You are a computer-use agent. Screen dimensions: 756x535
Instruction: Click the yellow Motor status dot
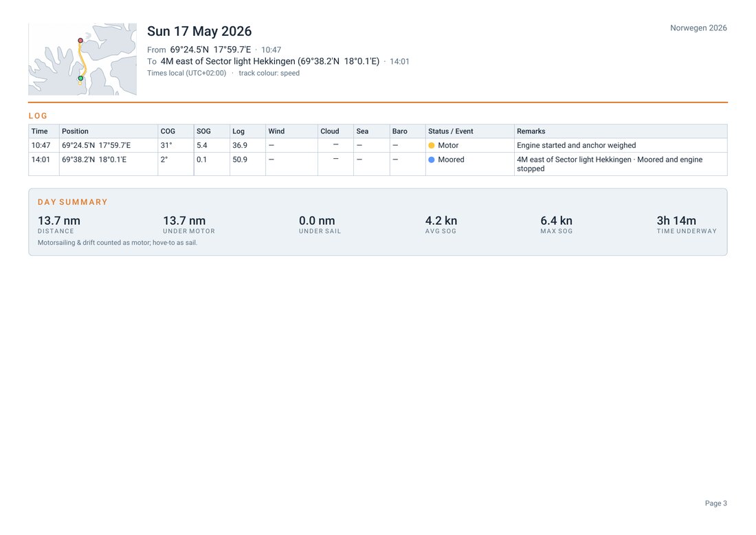432,145
